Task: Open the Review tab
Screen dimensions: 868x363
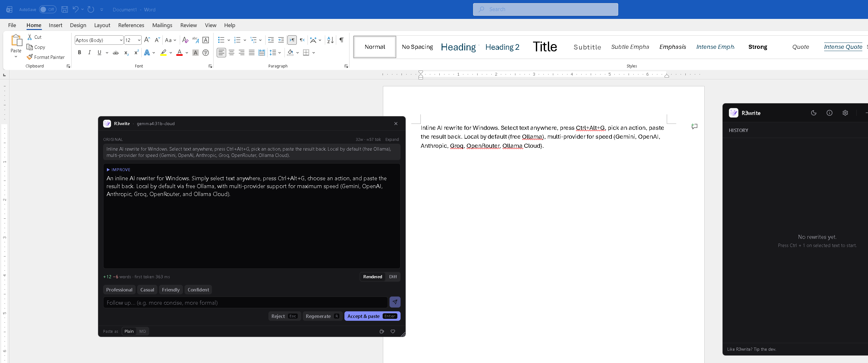Action: tap(188, 25)
